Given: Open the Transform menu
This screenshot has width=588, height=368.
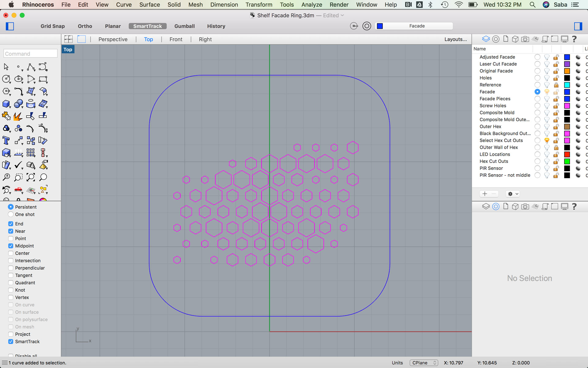Looking at the screenshot, I should [x=259, y=5].
